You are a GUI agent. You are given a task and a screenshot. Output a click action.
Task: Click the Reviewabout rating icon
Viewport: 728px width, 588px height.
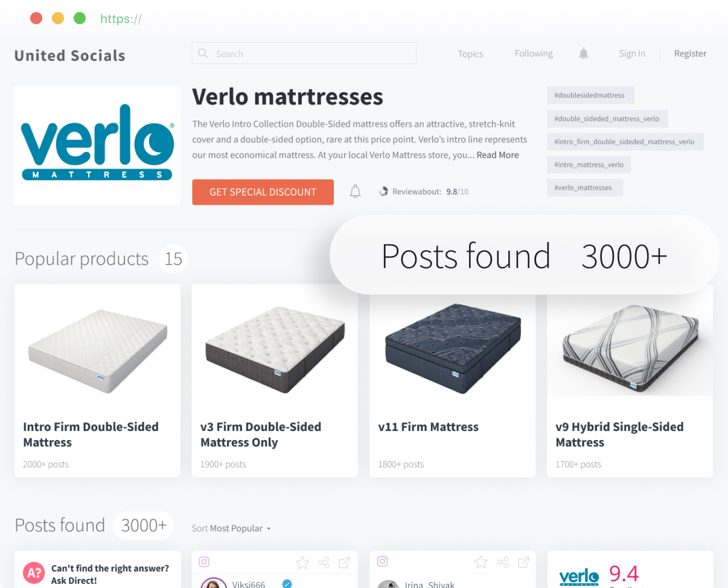(383, 192)
